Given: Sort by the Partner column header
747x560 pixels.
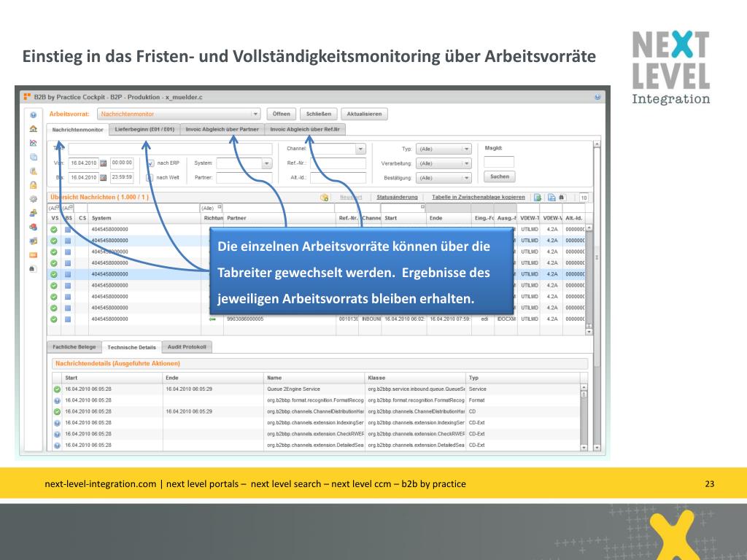Looking at the screenshot, I should (x=280, y=218).
